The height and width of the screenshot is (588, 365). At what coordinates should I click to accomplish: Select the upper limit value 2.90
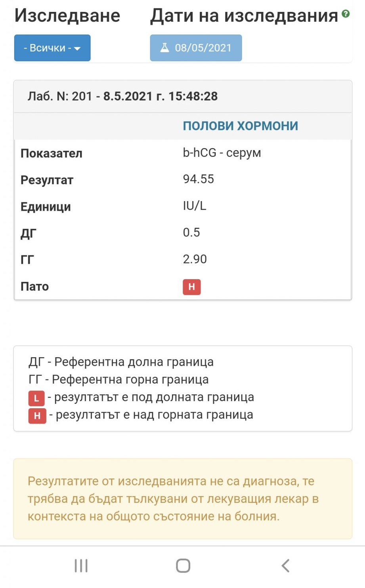pos(195,259)
